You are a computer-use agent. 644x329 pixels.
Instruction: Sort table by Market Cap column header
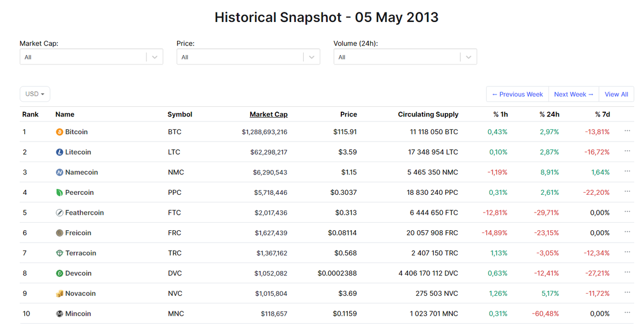pyautogui.click(x=268, y=114)
